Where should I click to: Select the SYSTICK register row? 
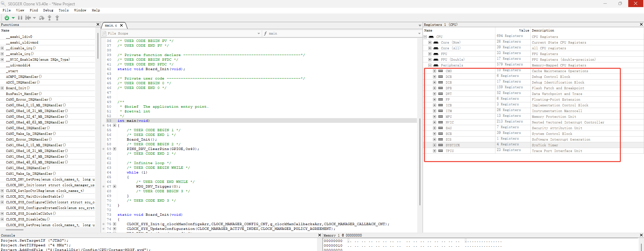coord(452,145)
